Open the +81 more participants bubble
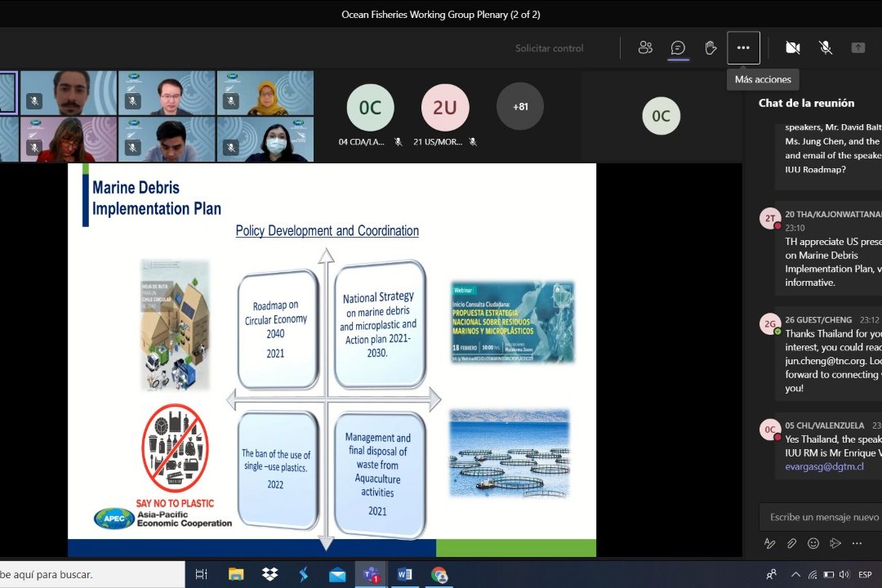The width and height of the screenshot is (882, 588). click(519, 106)
